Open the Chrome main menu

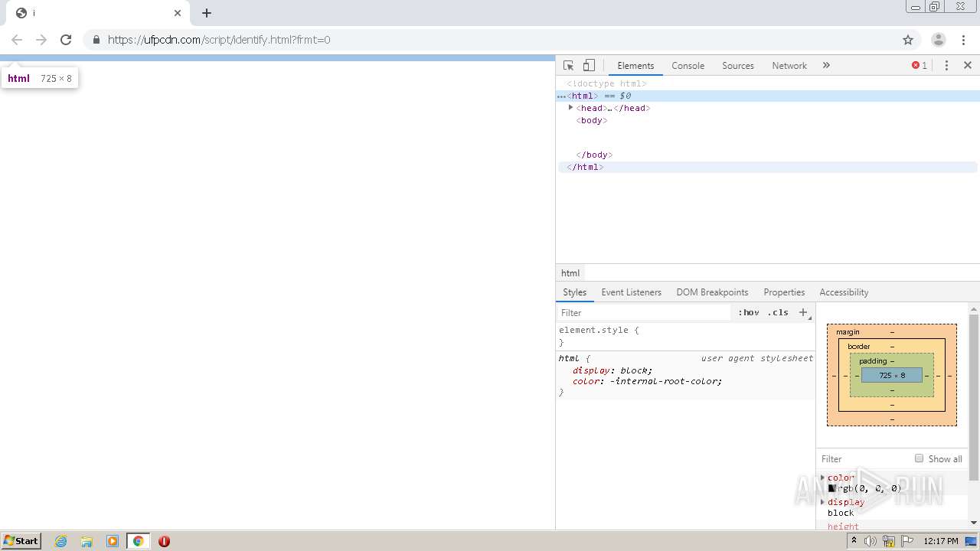[964, 40]
